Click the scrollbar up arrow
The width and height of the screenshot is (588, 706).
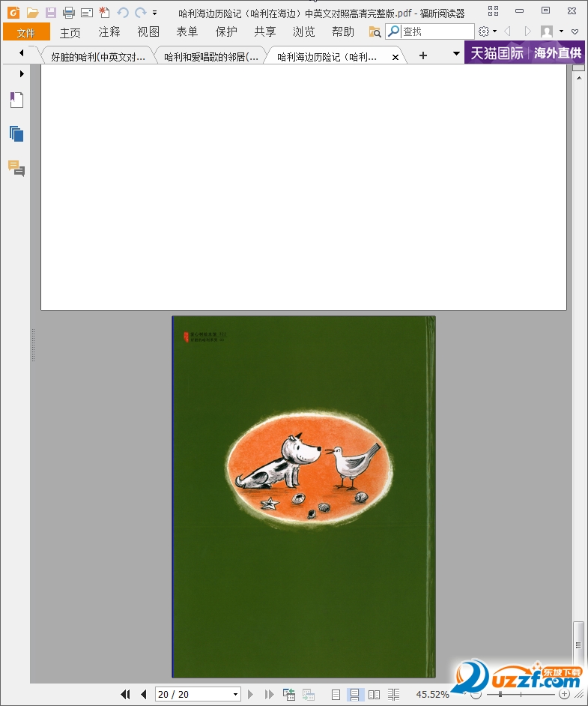pos(578,78)
